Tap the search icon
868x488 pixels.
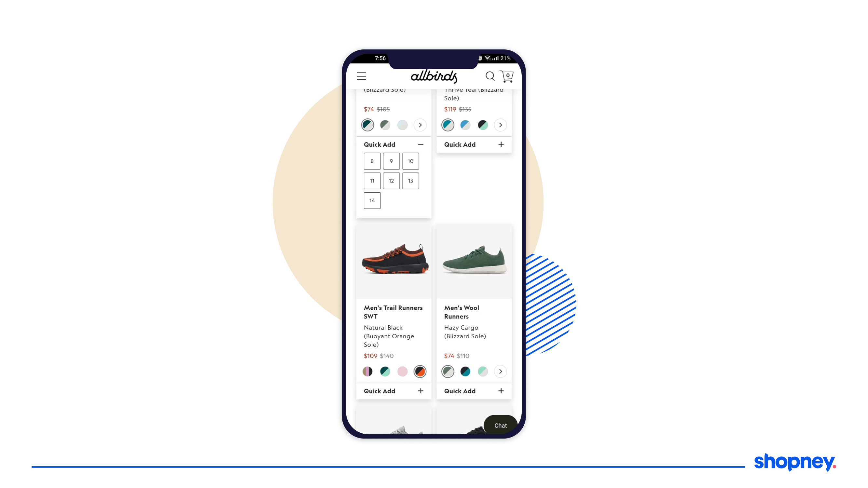(489, 76)
